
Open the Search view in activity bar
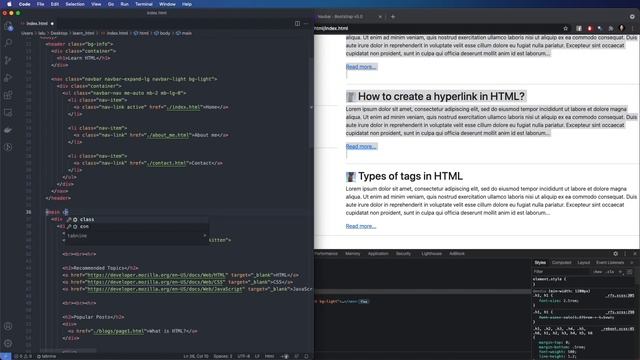click(x=8, y=42)
